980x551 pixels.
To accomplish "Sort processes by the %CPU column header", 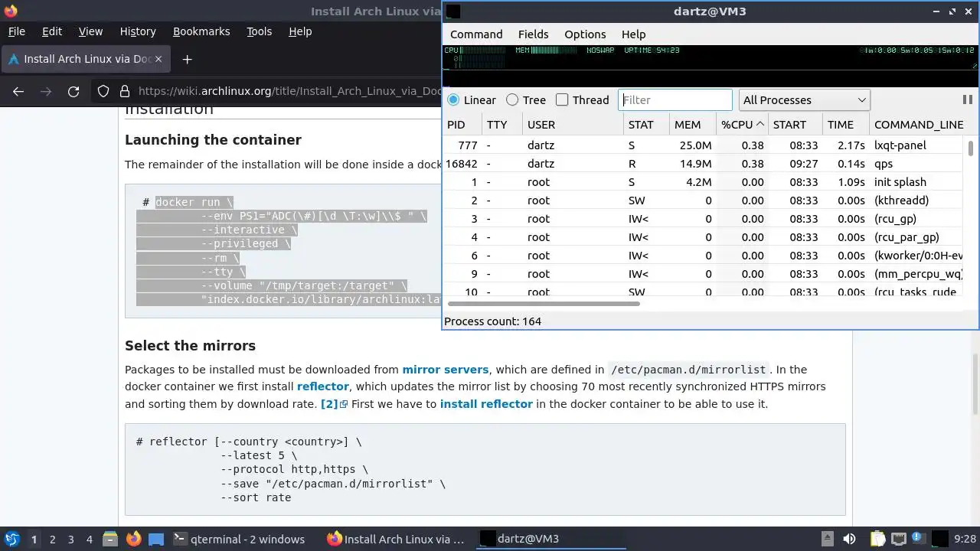I will pyautogui.click(x=743, y=125).
